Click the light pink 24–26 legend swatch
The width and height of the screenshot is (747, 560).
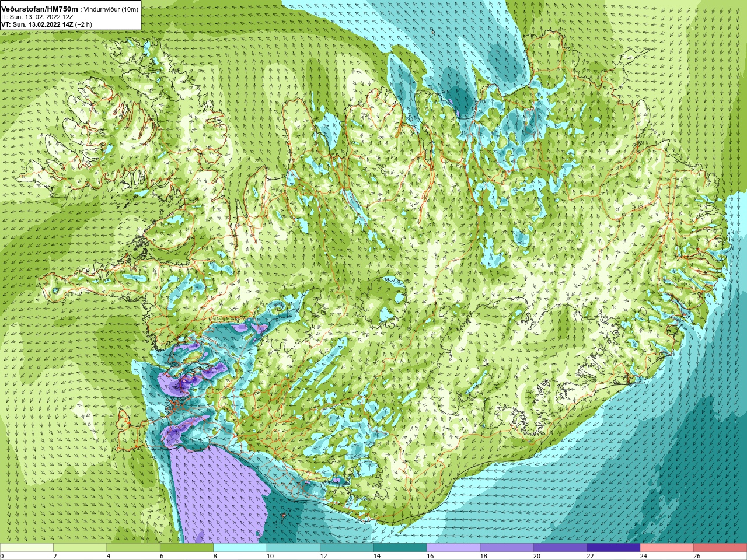pyautogui.click(x=667, y=548)
